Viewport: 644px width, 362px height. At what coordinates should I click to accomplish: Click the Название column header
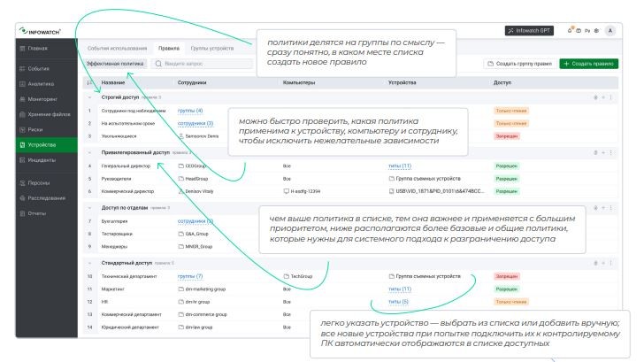point(113,82)
